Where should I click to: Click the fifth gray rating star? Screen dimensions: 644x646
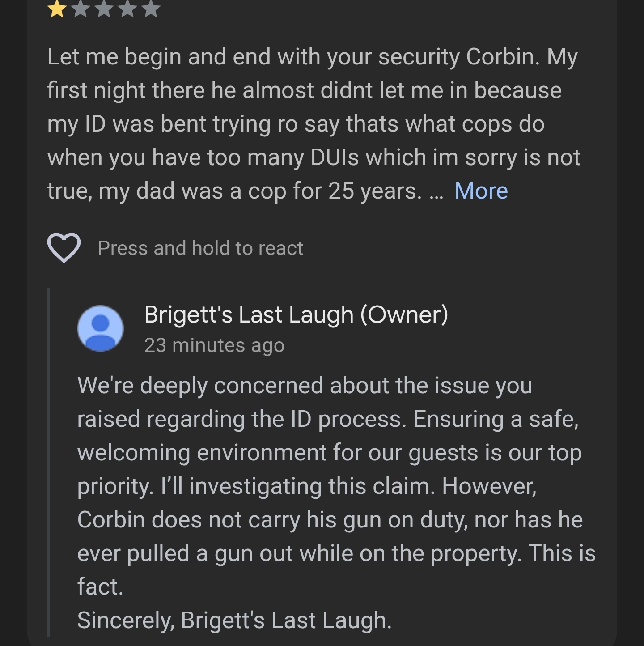[x=152, y=8]
